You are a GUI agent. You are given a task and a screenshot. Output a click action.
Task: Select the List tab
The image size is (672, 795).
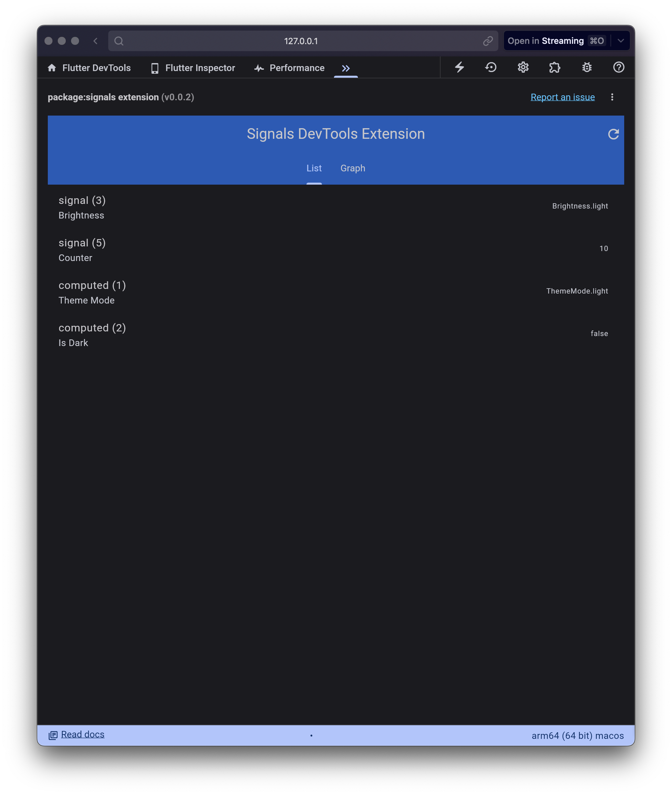[x=314, y=168]
